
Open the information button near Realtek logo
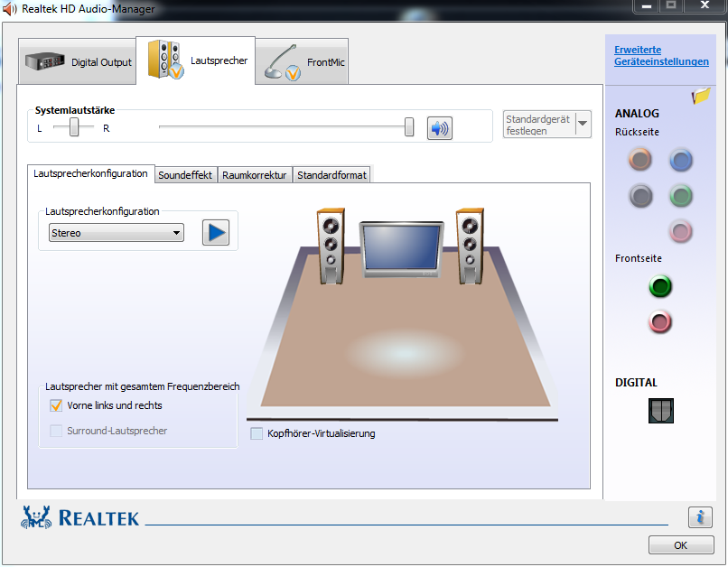(x=700, y=516)
